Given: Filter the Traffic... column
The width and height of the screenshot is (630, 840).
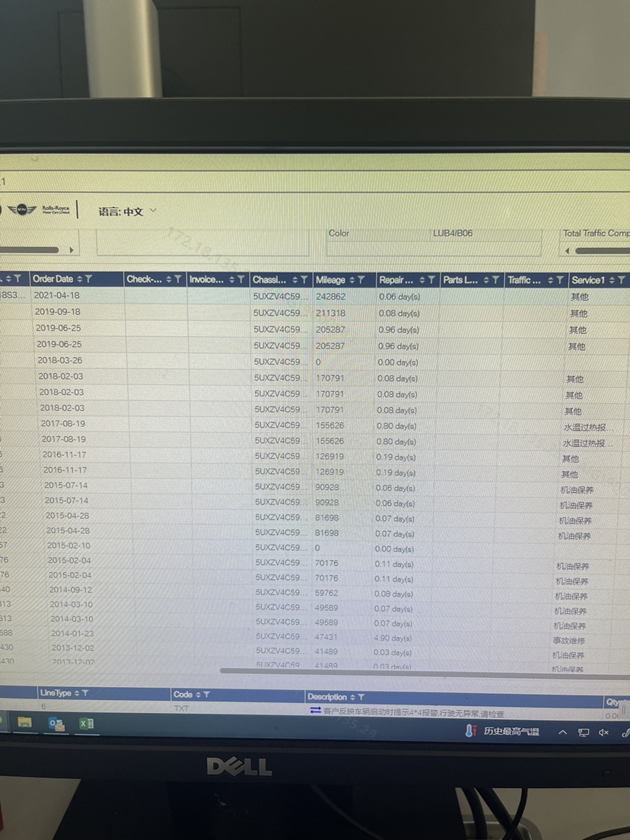Looking at the screenshot, I should pos(560,280).
